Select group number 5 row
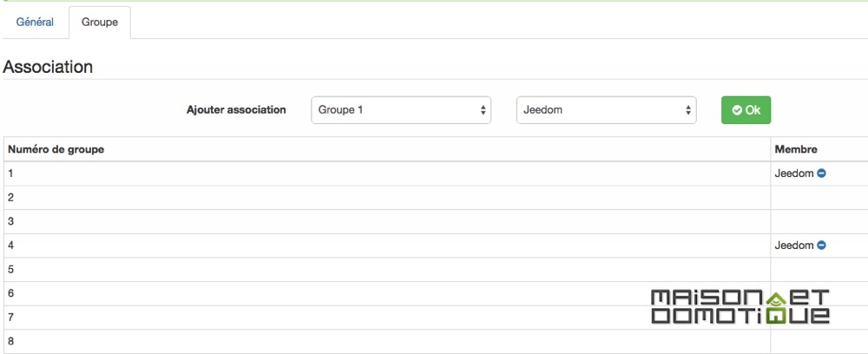Viewport: 868px width, 354px height. [436, 269]
